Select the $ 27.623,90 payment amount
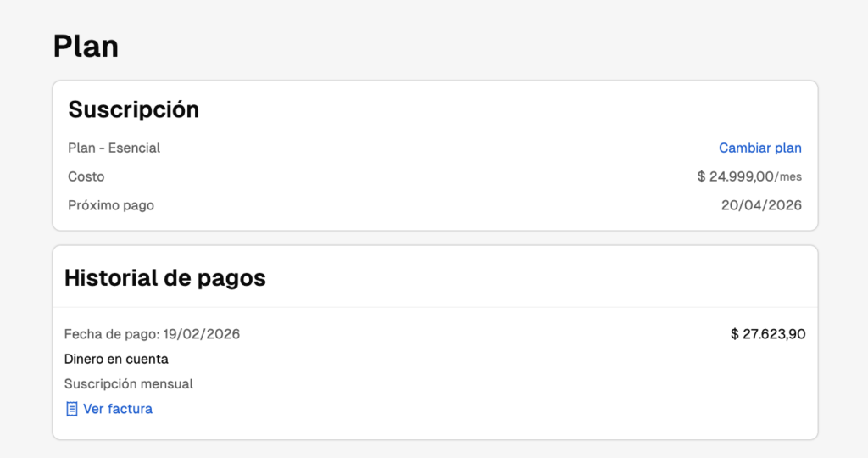868x458 pixels. click(768, 334)
